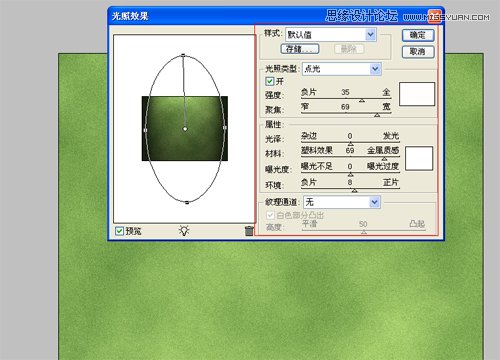
Task: Click the focus value 69 beside 聚焦
Action: click(345, 107)
